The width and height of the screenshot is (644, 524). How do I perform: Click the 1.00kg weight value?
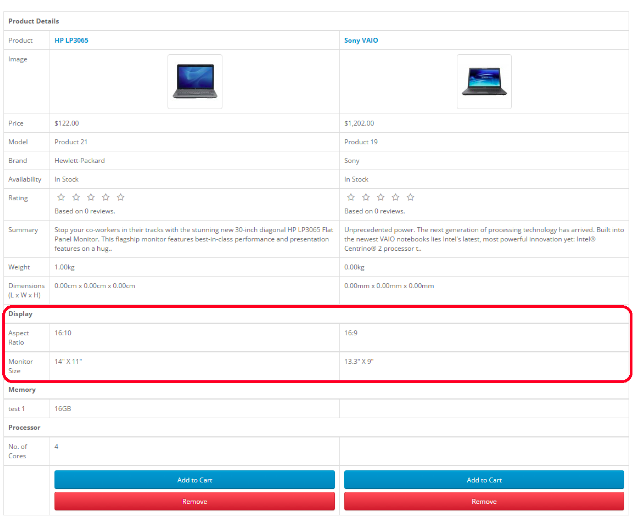(64, 267)
